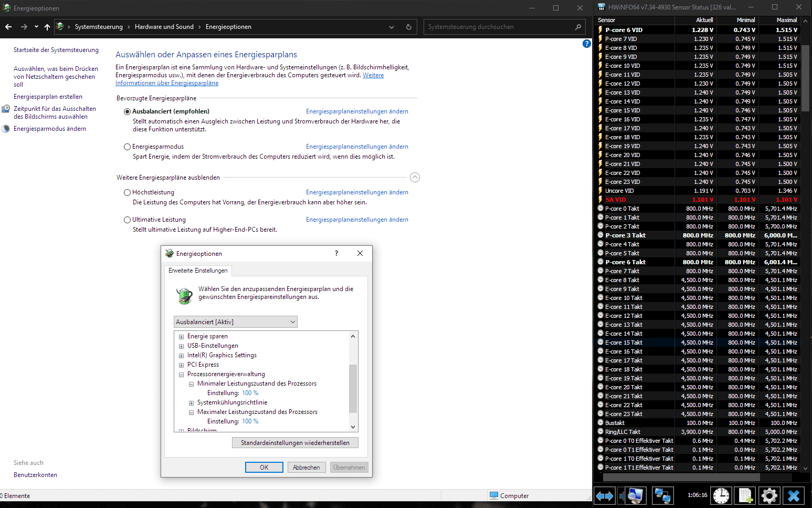Click the Hardware und Sound breadcrumb
This screenshot has width=812, height=508.
(164, 27)
